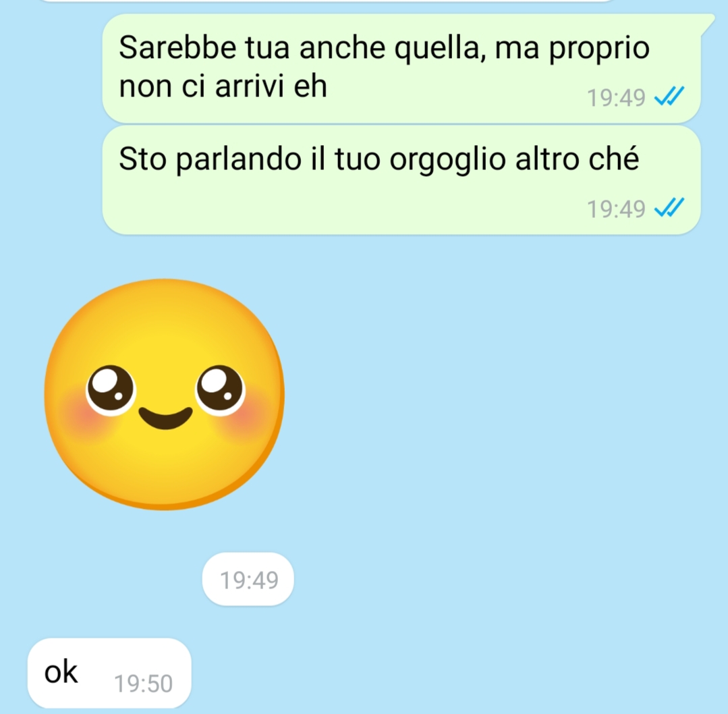Image resolution: width=728 pixels, height=714 pixels.
Task: Tap the 19:50 timestamp in the 'ok' message
Action: pyautogui.click(x=144, y=684)
